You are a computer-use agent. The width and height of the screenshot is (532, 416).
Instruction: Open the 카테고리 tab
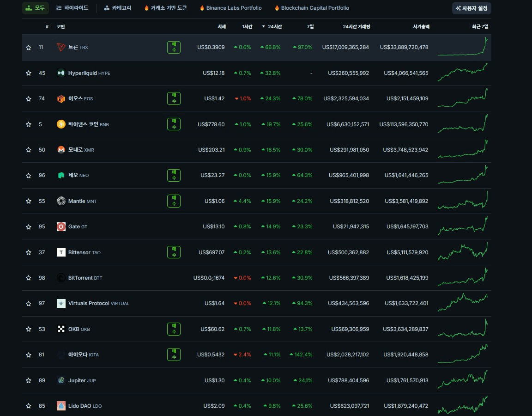pos(118,8)
